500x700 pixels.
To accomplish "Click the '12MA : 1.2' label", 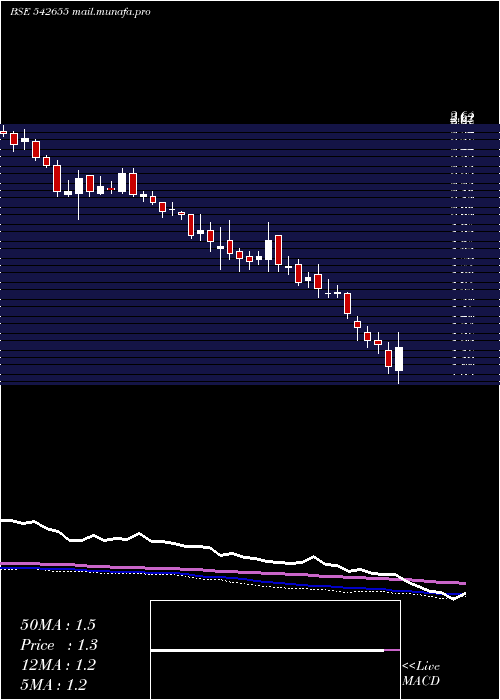I will pyautogui.click(x=58, y=665).
